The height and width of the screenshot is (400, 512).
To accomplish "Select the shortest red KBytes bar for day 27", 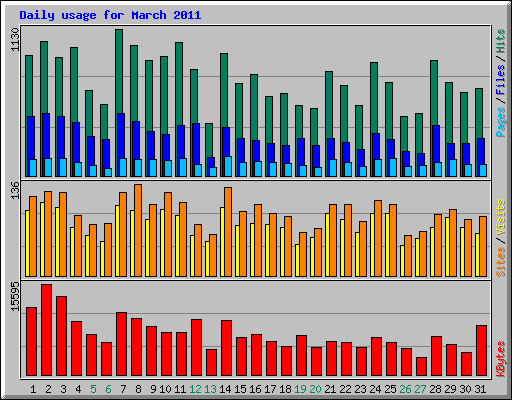I will pyautogui.click(x=422, y=367).
